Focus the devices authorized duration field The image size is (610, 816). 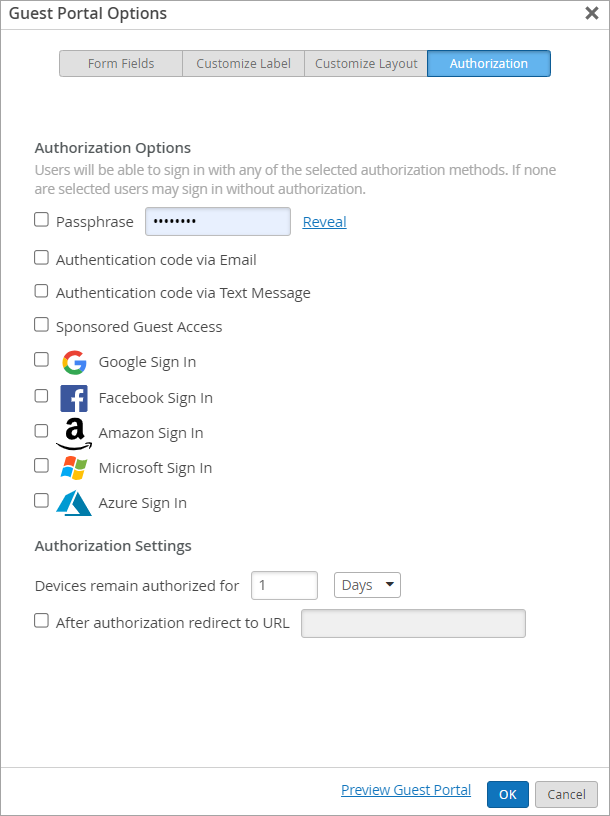(284, 585)
